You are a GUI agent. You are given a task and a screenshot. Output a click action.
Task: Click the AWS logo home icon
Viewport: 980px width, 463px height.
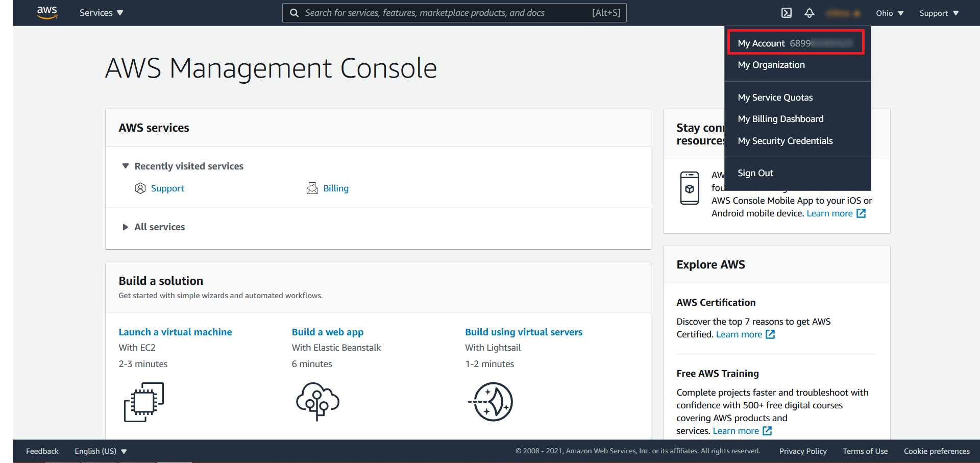(47, 13)
